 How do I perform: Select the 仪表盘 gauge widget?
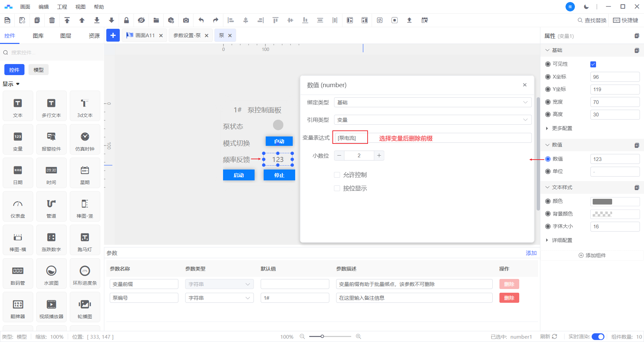pyautogui.click(x=18, y=207)
